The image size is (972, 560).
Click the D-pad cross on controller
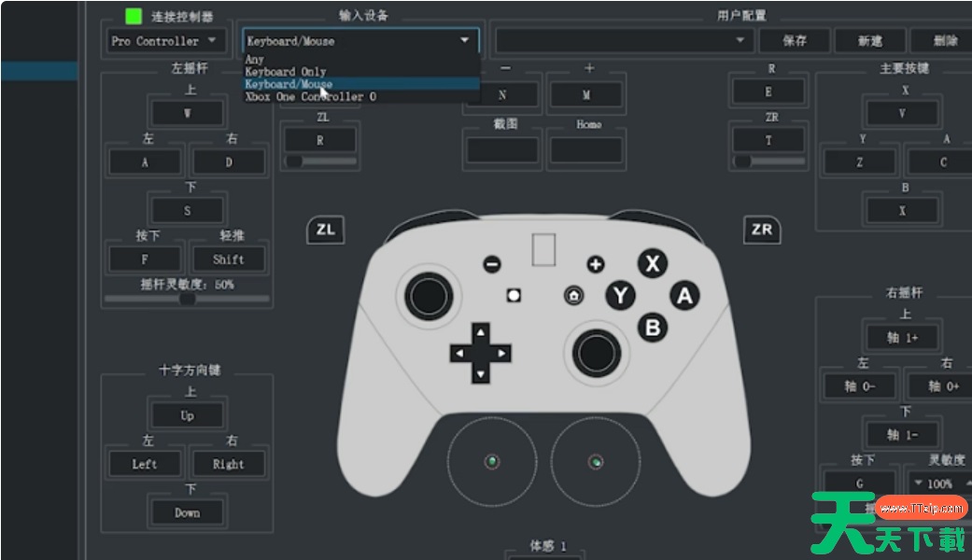pos(480,354)
